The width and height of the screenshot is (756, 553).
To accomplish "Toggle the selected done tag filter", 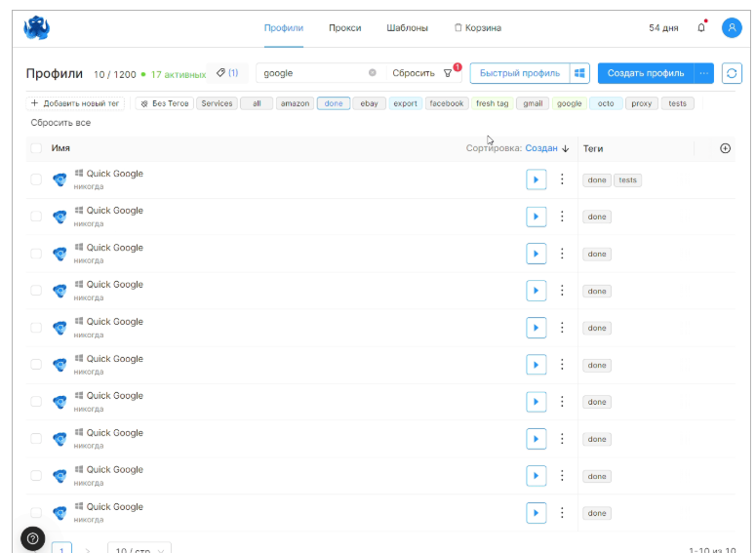I will (x=334, y=103).
